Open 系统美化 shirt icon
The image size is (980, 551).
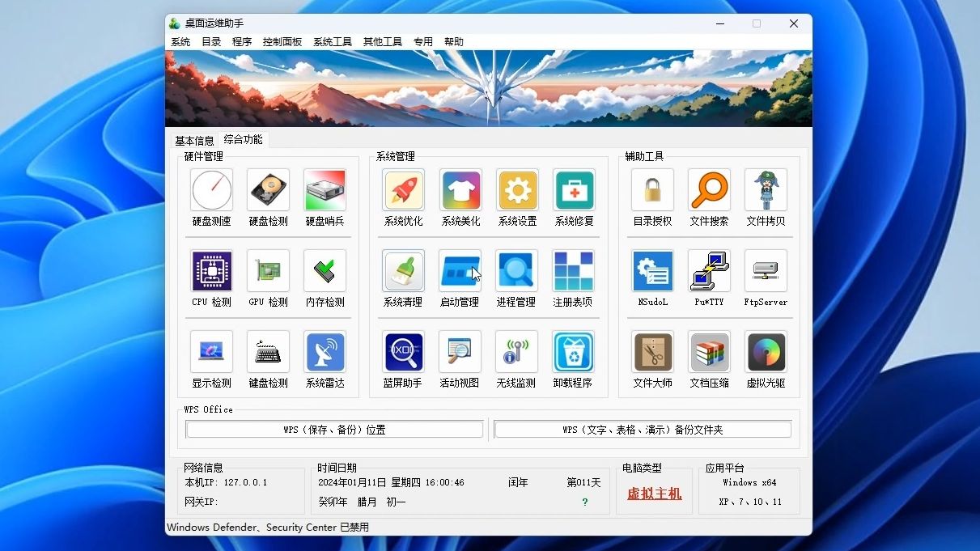[460, 190]
